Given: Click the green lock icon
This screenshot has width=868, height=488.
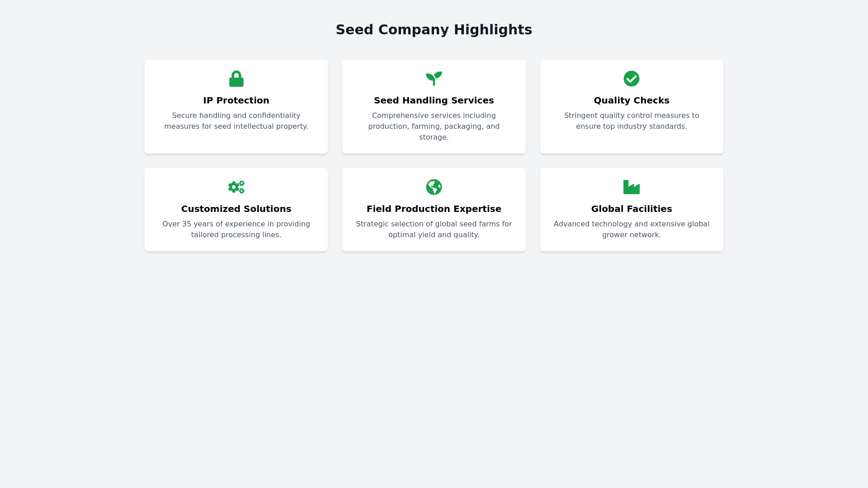Looking at the screenshot, I should coord(236,79).
